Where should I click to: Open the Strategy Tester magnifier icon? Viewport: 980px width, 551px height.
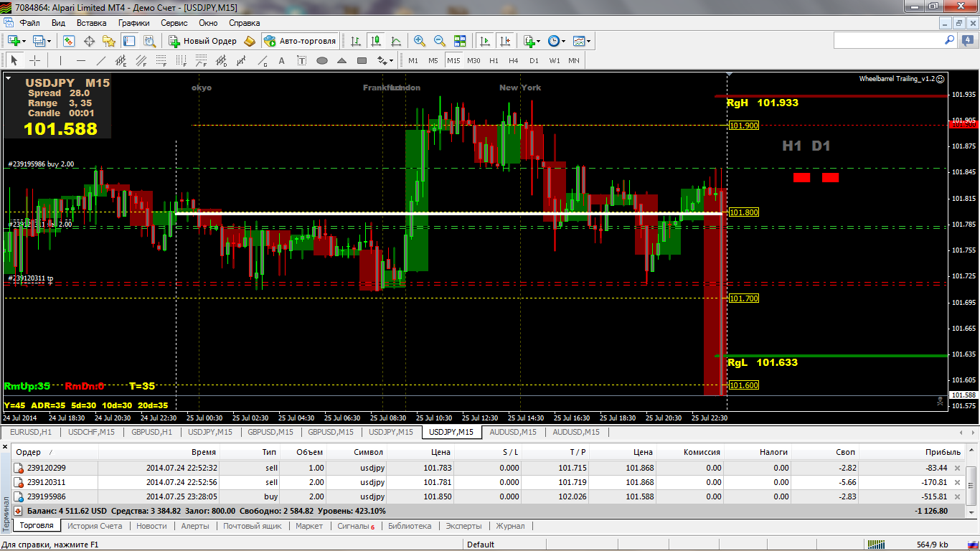click(x=148, y=41)
